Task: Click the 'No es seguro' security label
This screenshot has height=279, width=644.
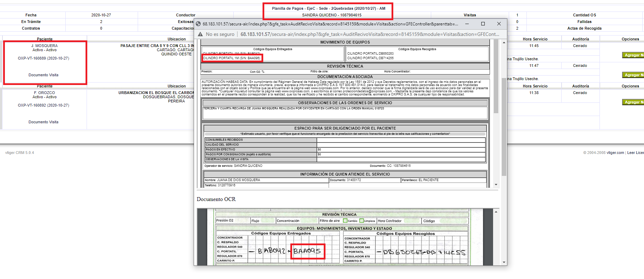Action: tap(220, 34)
